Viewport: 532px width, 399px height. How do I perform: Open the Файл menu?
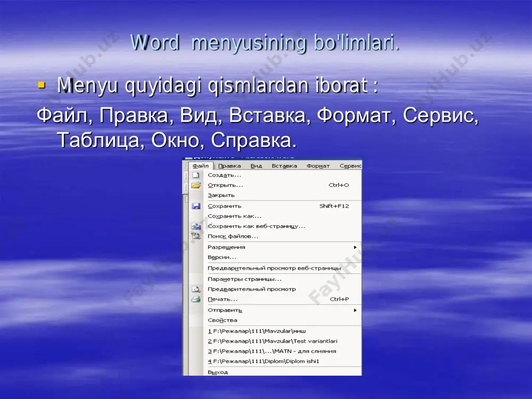pos(201,165)
